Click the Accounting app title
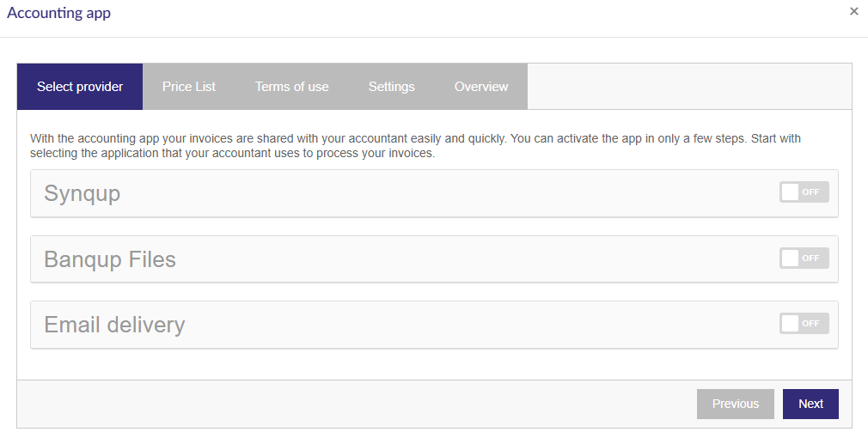The width and height of the screenshot is (868, 438). click(58, 13)
